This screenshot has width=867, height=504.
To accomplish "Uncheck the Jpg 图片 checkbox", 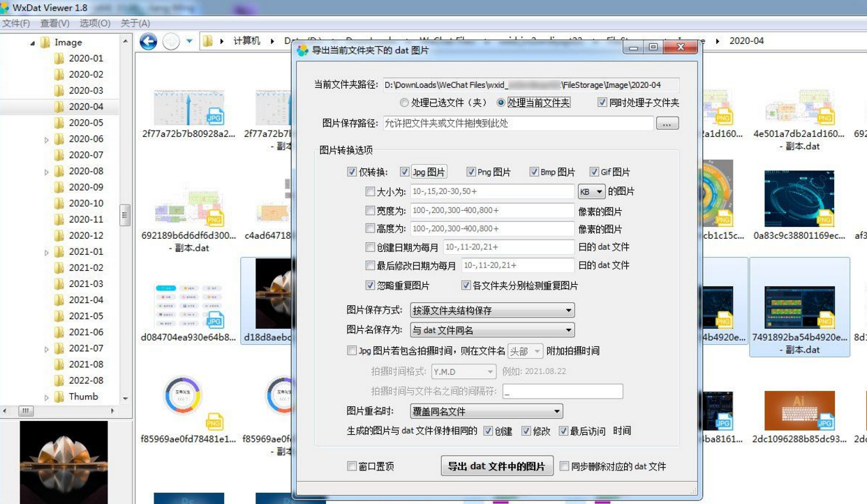I will (x=405, y=172).
